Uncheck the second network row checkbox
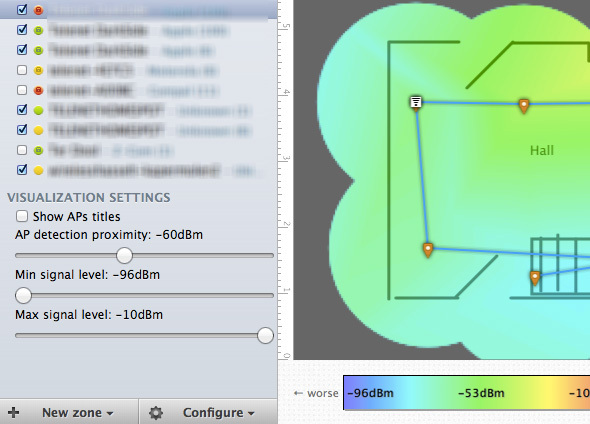 coord(22,30)
